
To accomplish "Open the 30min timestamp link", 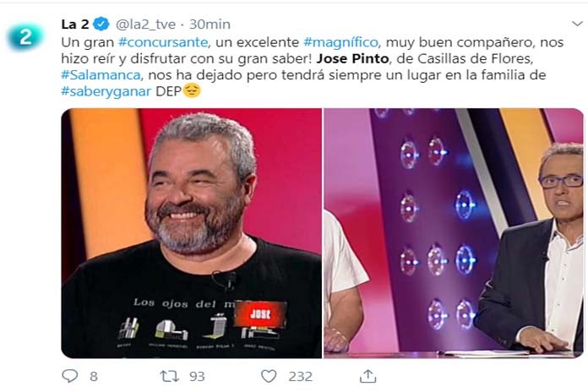I will point(210,24).
